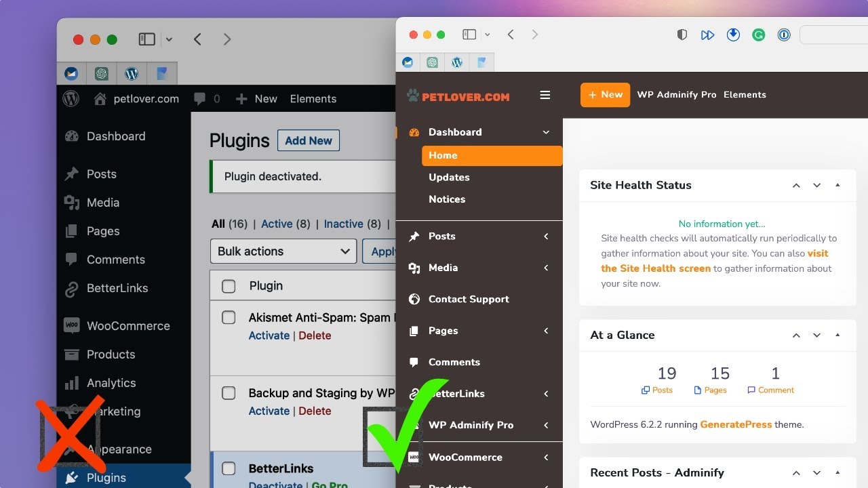Click right browser address bar field
Viewport: 868px width, 488px height.
tap(834, 35)
